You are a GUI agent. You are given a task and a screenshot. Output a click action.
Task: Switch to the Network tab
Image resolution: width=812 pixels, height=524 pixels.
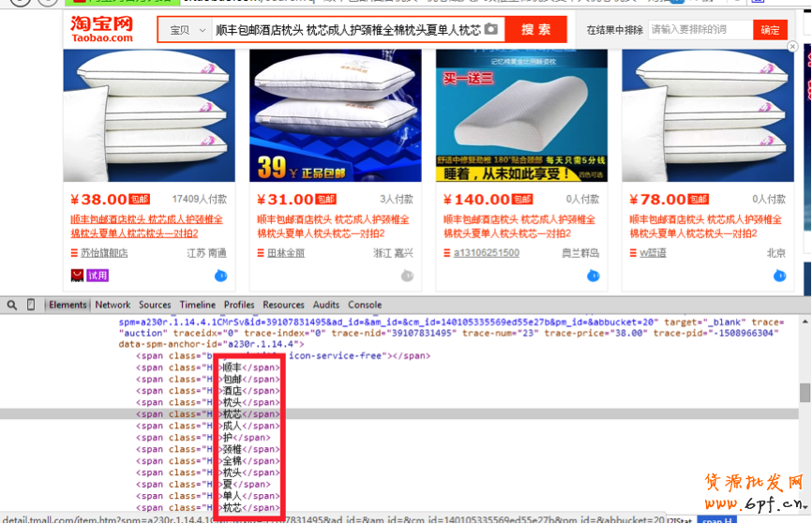tap(113, 305)
